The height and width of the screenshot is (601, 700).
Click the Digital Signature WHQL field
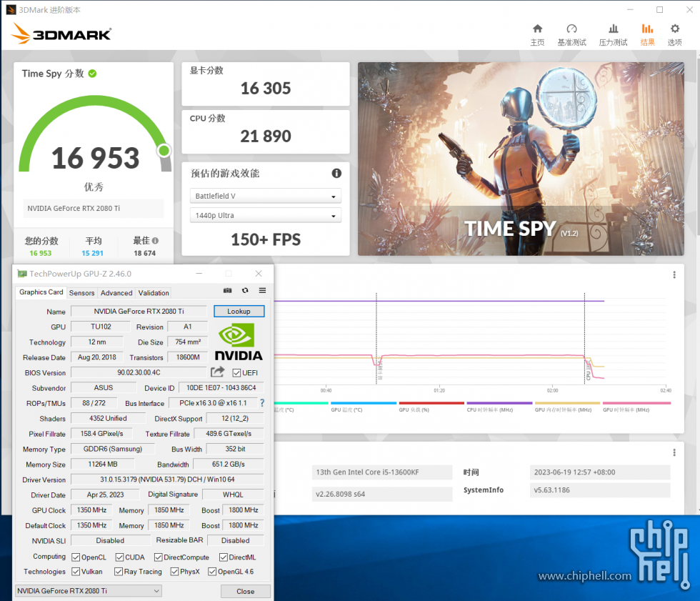pos(233,495)
